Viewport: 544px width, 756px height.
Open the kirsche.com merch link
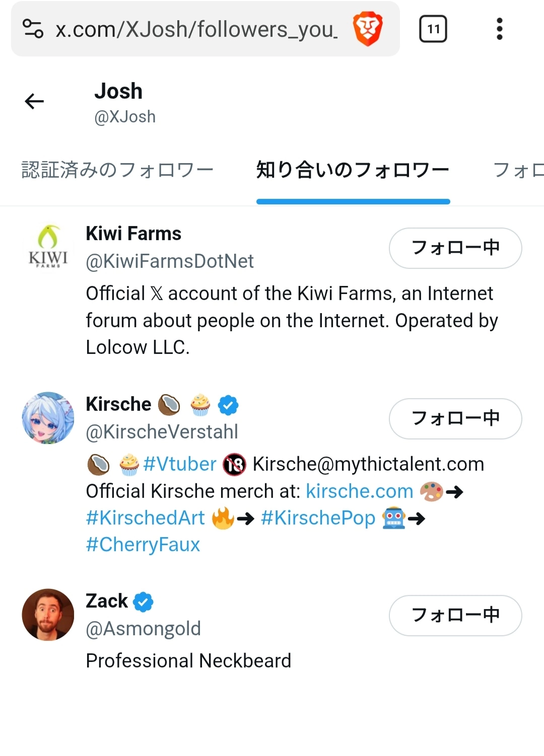(x=360, y=491)
